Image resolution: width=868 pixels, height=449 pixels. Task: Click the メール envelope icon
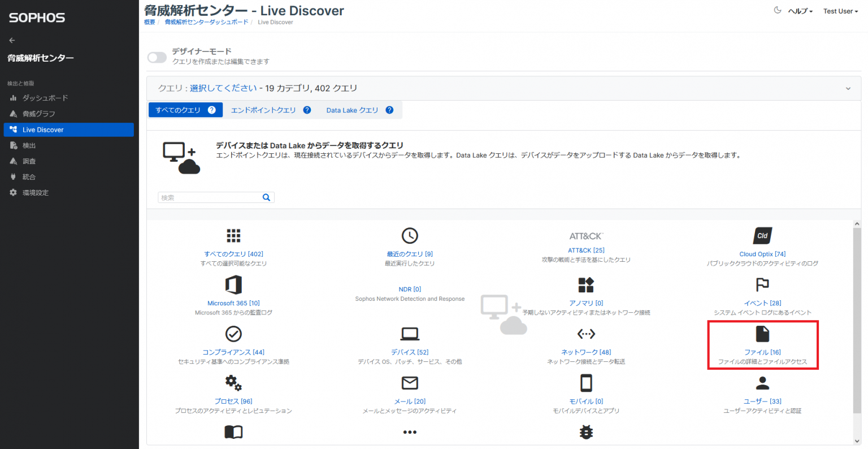410,383
